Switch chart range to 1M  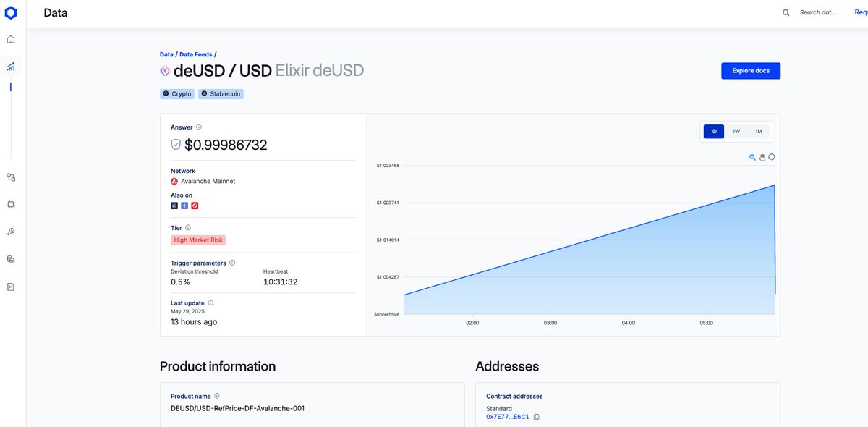click(759, 132)
